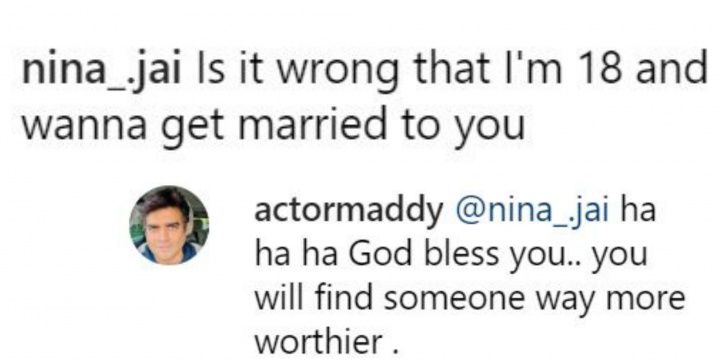Select the line 'wanna get married to you'

pyautogui.click(x=273, y=125)
